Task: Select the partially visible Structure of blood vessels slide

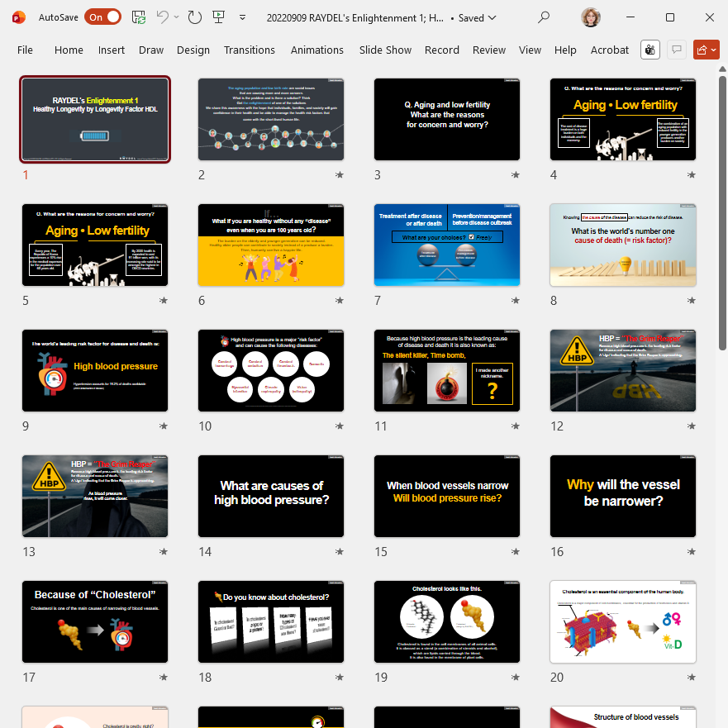Action: pyautogui.click(x=623, y=717)
